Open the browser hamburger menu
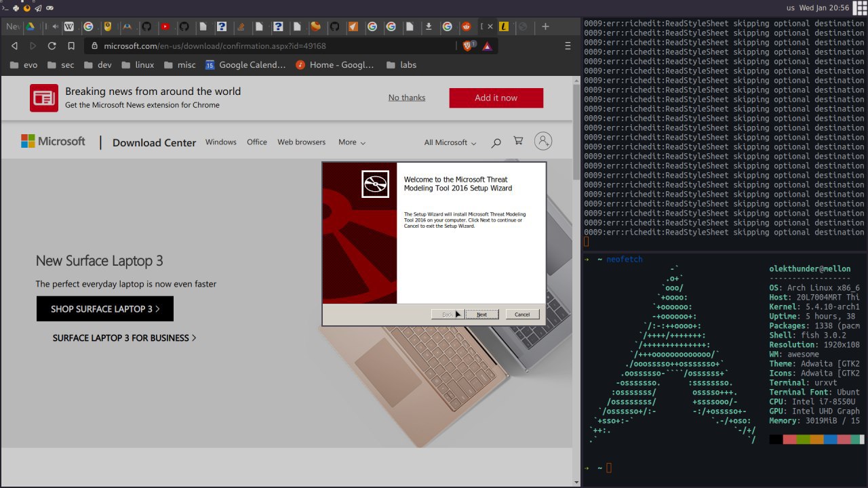Viewport: 868px width, 488px height. click(568, 45)
